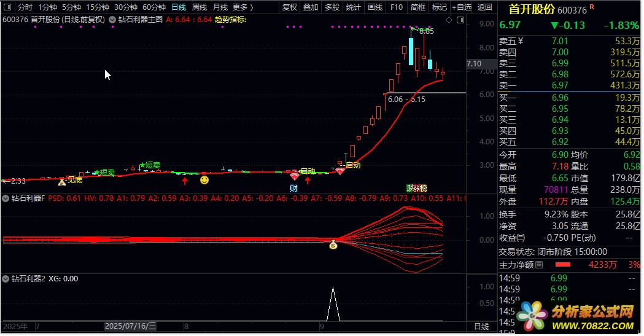Activate the 画线 drawing tool
Image resolution: width=644 pixels, height=336 pixels.
375,7
